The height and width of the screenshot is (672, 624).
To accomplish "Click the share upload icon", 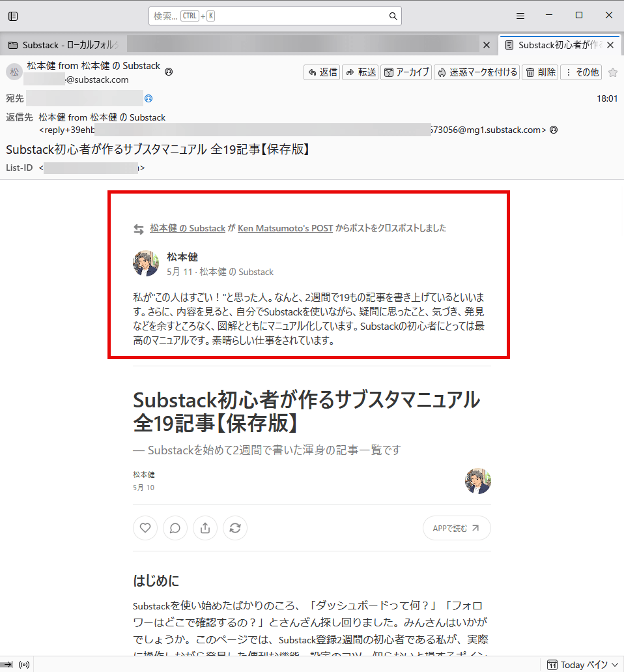I will click(x=205, y=528).
